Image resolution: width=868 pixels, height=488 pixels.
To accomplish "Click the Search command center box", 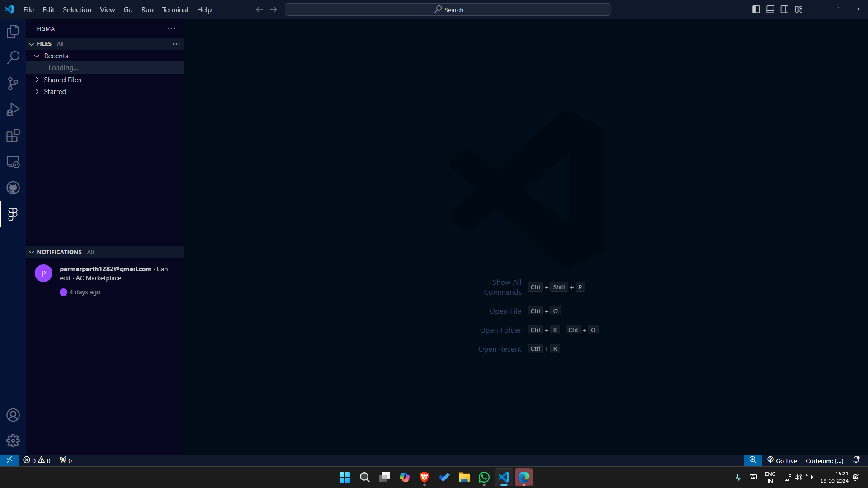I will (x=448, y=9).
